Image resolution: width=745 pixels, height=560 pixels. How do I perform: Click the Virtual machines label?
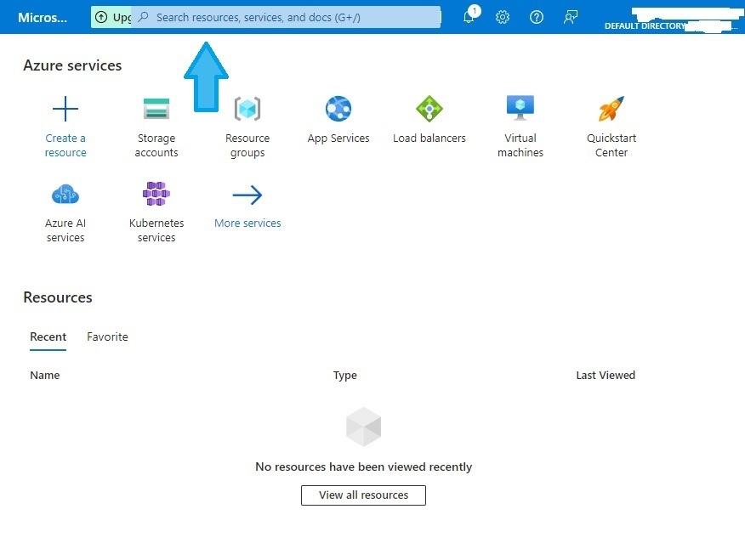tap(520, 145)
